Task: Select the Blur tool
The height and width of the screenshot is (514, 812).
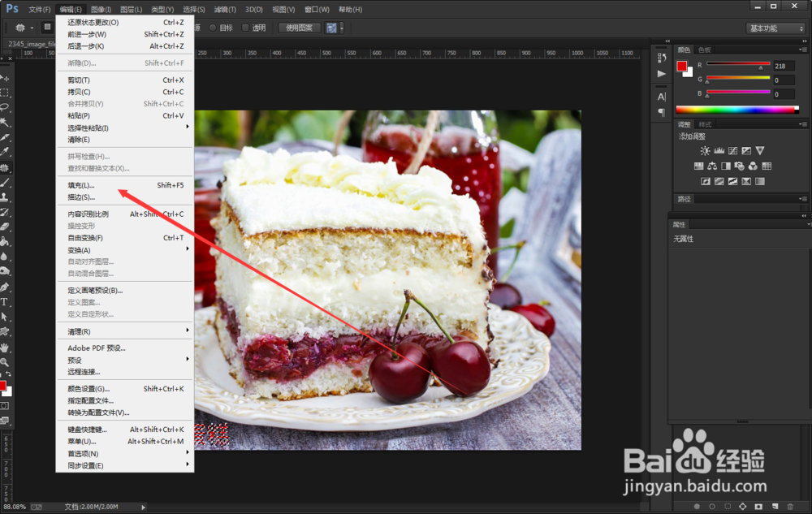Action: [x=5, y=257]
